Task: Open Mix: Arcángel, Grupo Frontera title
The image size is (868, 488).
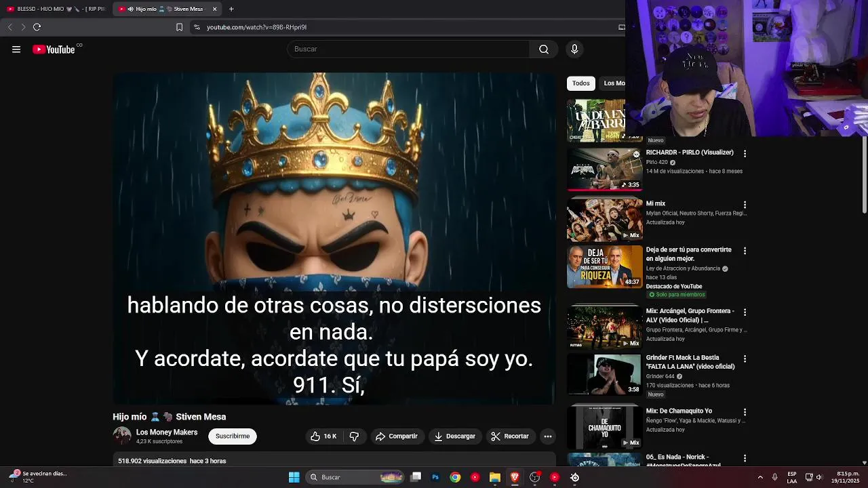Action: pos(690,315)
